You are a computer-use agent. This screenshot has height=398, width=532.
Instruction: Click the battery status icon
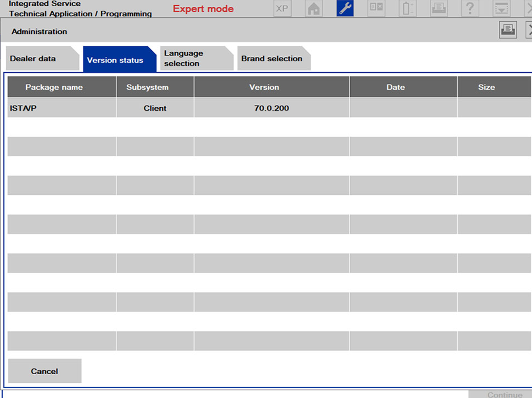408,8
